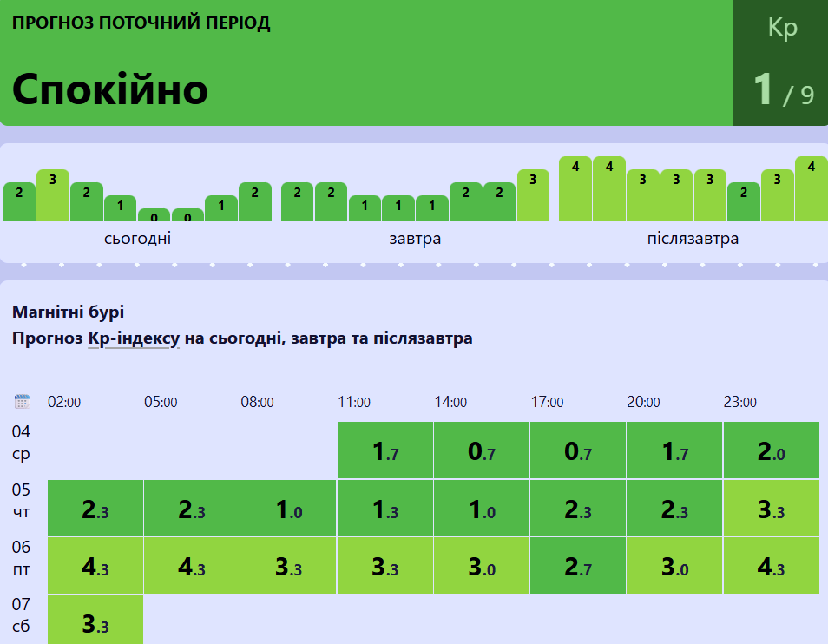Open the underlined Kp-індексу link
Image resolution: width=828 pixels, height=644 pixels.
tap(133, 338)
